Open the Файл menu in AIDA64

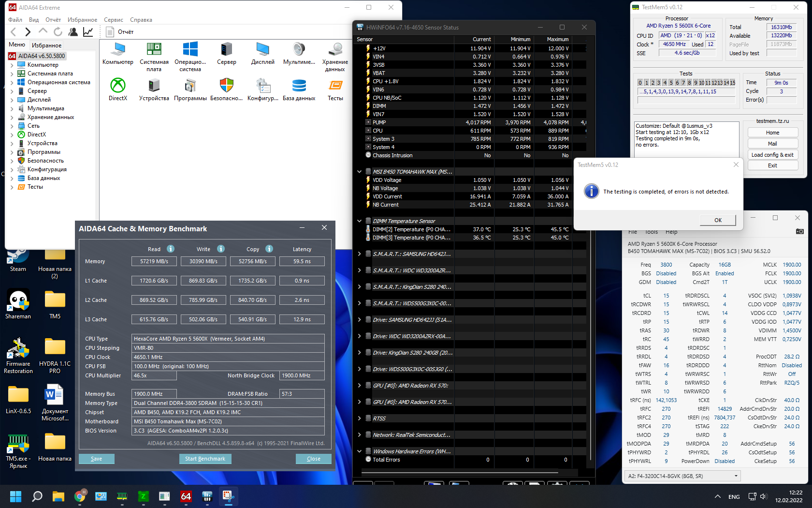pos(15,20)
